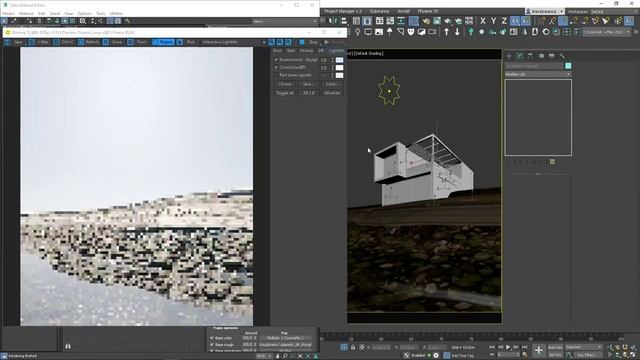Image resolution: width=640 pixels, height=360 pixels.
Task: Click the Erase button in frame buffer toolbar
Action: (113, 42)
